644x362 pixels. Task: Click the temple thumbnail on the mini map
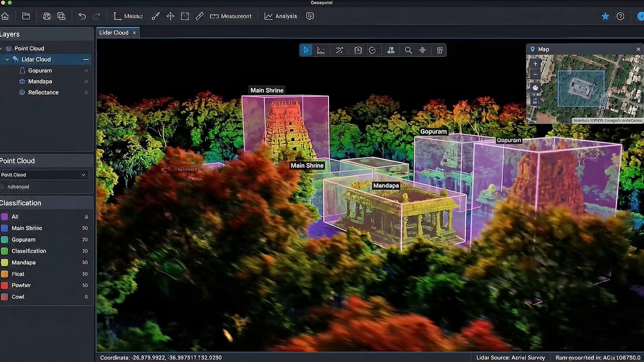(x=581, y=88)
